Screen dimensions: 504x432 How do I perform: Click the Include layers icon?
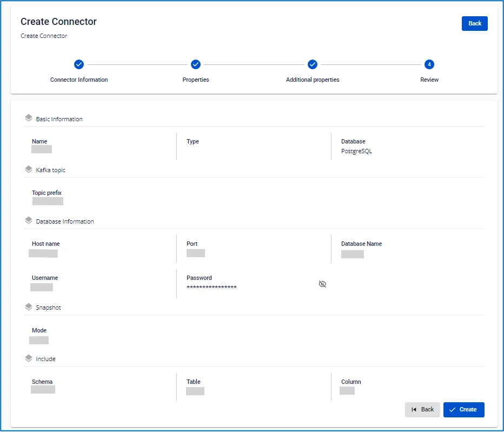[x=29, y=358]
